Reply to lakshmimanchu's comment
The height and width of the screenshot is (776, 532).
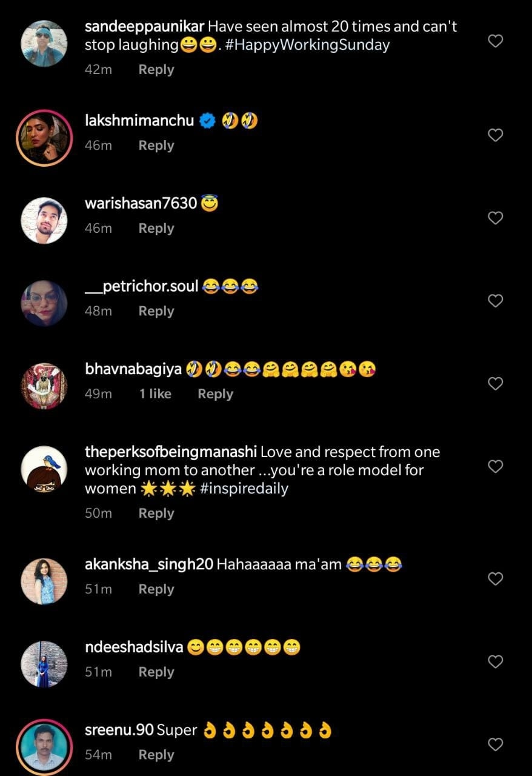[x=156, y=145]
